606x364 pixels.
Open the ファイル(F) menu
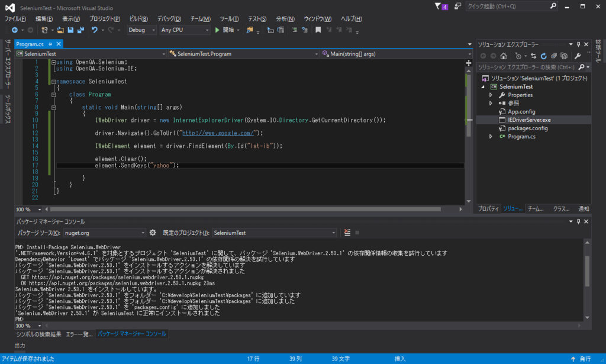point(15,19)
